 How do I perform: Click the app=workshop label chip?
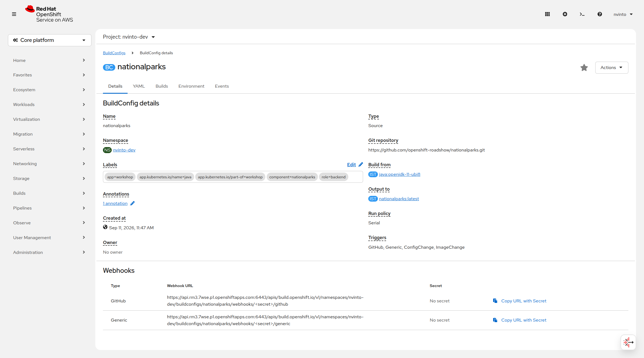click(x=120, y=177)
